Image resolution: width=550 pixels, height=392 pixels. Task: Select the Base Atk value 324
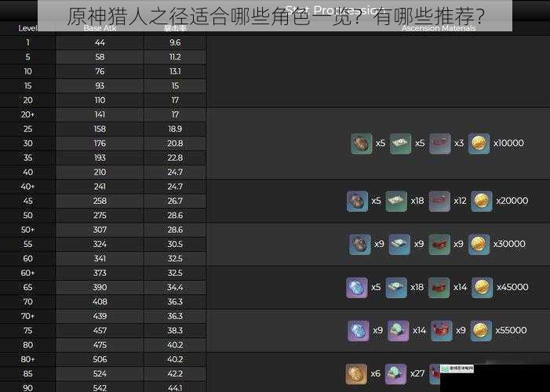(100, 244)
